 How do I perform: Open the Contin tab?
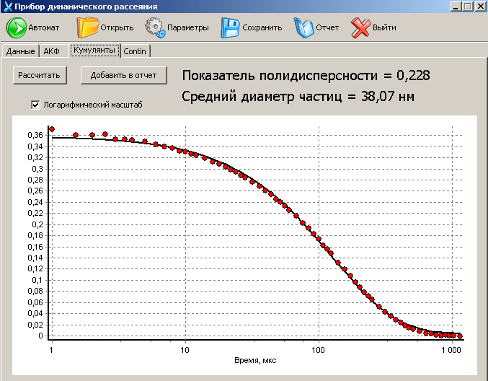click(x=135, y=51)
